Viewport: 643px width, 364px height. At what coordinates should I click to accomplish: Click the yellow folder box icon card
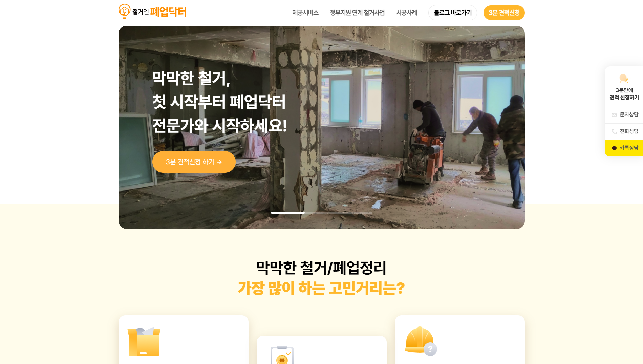(144, 342)
